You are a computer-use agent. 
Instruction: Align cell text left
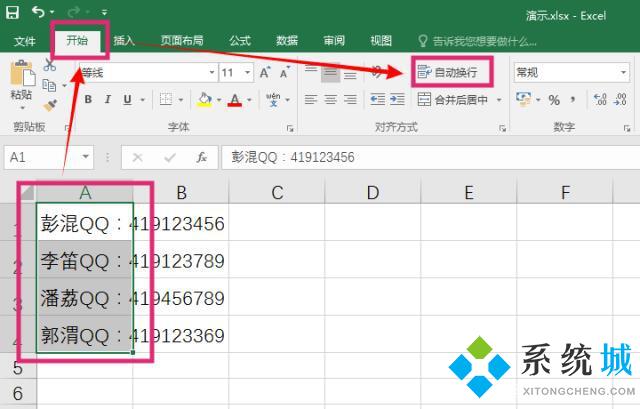(x=311, y=99)
